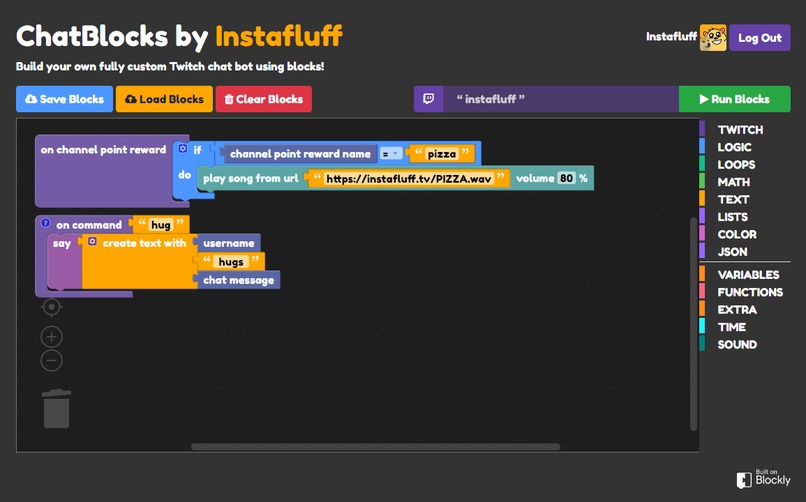Open the COLOR block category
Screen dimensions: 806x502
737,234
